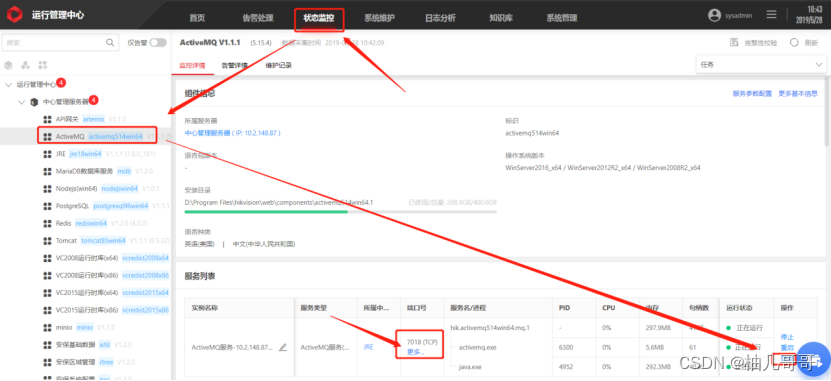Collapse the 中心管理服务器 tree node
Screen dimensions: 831x381
tap(22, 102)
